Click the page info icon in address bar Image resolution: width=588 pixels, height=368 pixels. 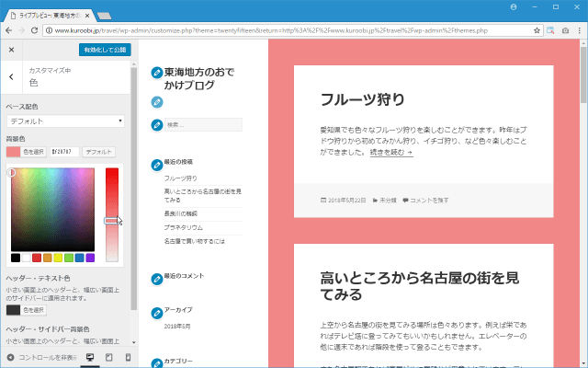(x=49, y=30)
